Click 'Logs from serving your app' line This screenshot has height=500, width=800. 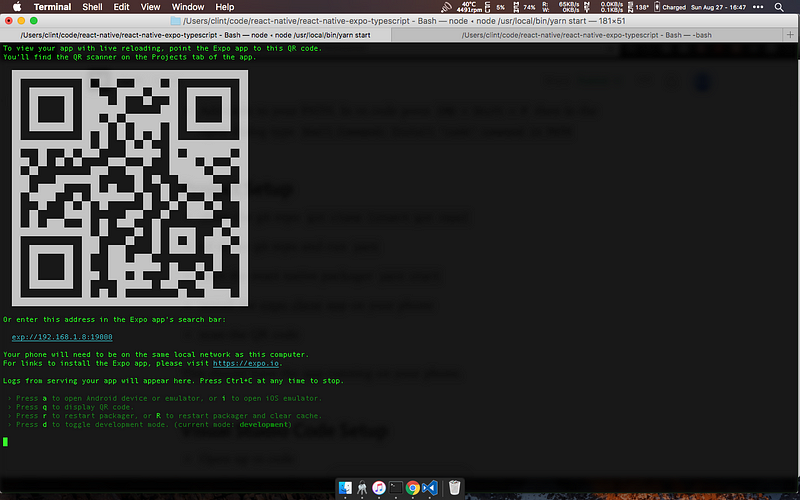click(173, 381)
